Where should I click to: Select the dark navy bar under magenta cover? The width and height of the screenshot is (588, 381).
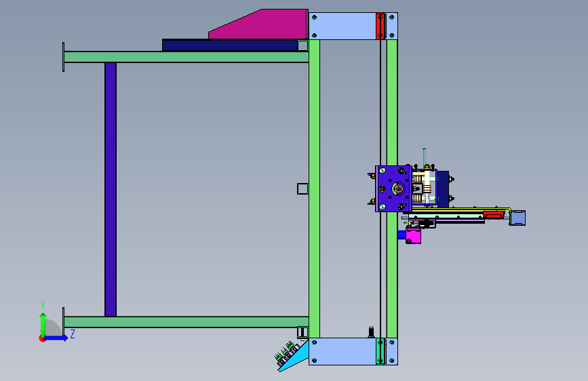coord(230,45)
